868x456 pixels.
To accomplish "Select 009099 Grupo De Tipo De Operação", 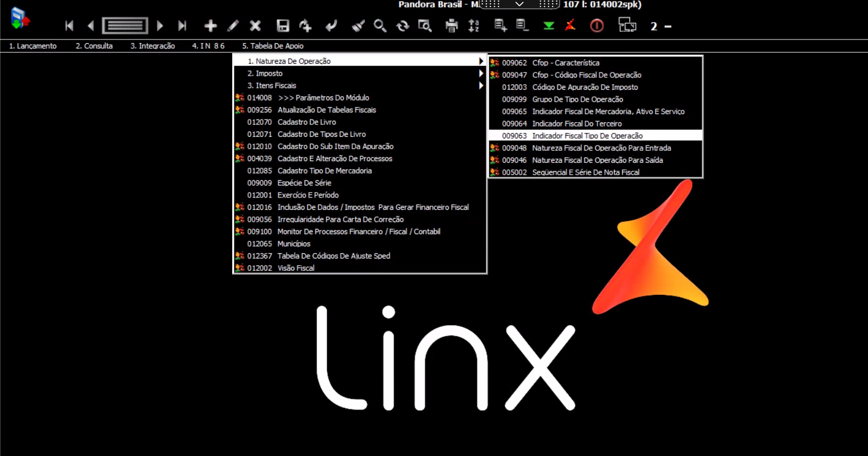I will pyautogui.click(x=595, y=100).
